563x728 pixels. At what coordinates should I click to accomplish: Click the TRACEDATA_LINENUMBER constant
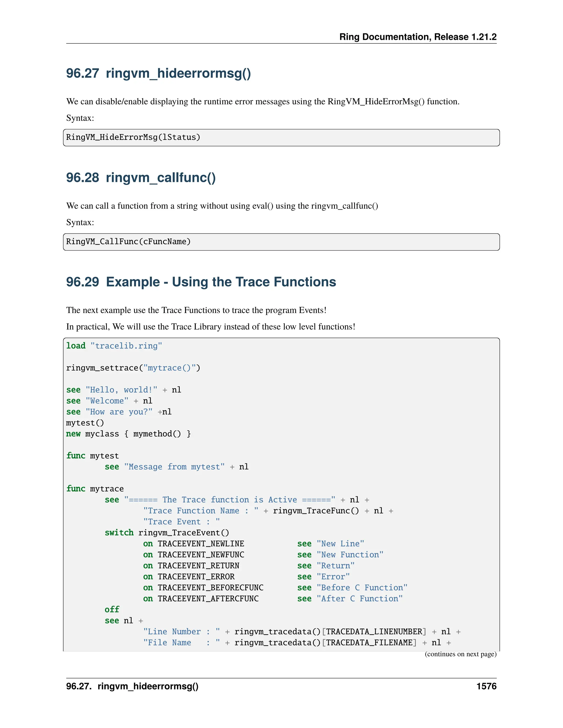(x=374, y=632)
